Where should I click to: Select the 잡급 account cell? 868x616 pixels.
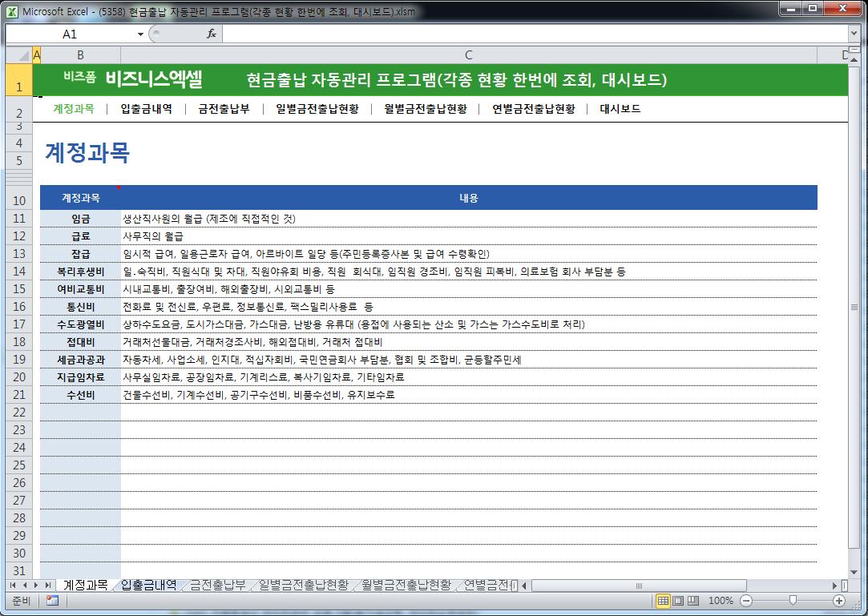pos(80,254)
